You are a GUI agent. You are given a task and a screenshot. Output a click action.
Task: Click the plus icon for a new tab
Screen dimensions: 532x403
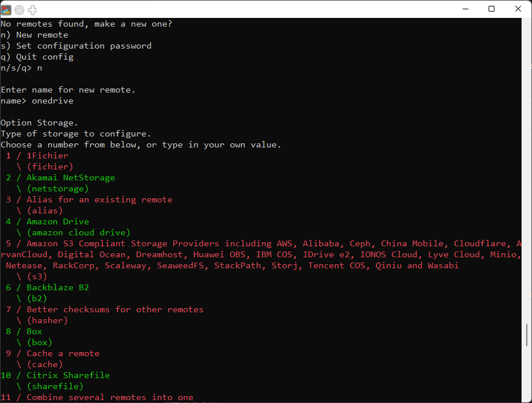click(32, 10)
